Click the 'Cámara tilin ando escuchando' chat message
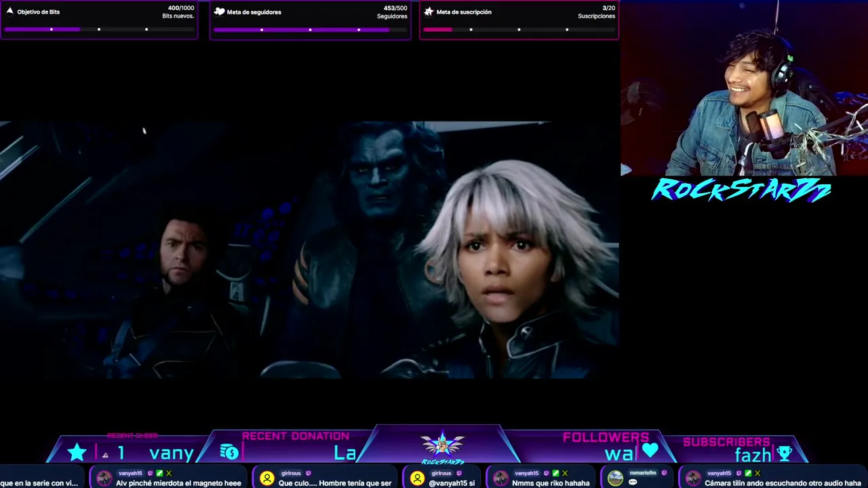The image size is (868, 488). tap(783, 483)
